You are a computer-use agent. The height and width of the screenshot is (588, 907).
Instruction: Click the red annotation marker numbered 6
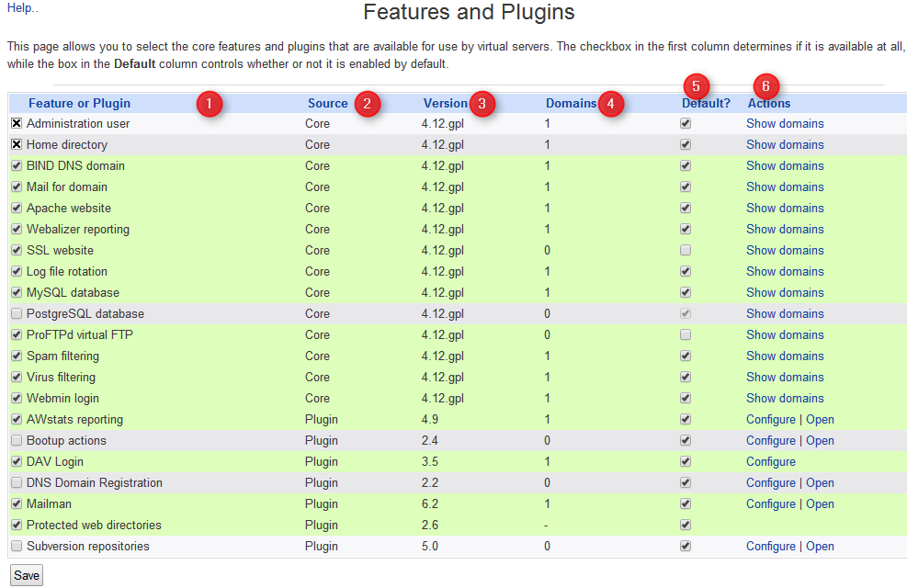[765, 86]
